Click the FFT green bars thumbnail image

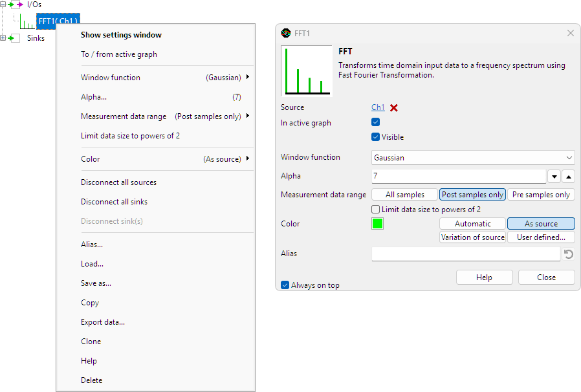(307, 71)
